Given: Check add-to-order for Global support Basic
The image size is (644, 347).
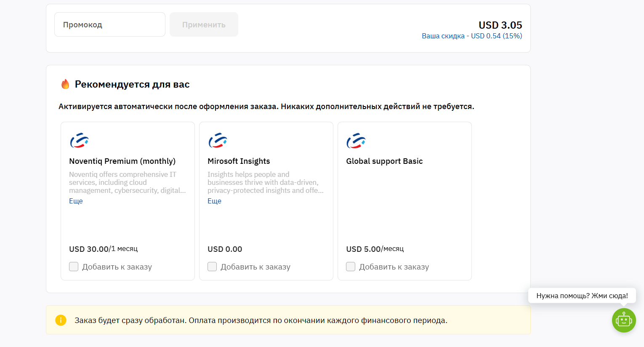Looking at the screenshot, I should (x=351, y=267).
